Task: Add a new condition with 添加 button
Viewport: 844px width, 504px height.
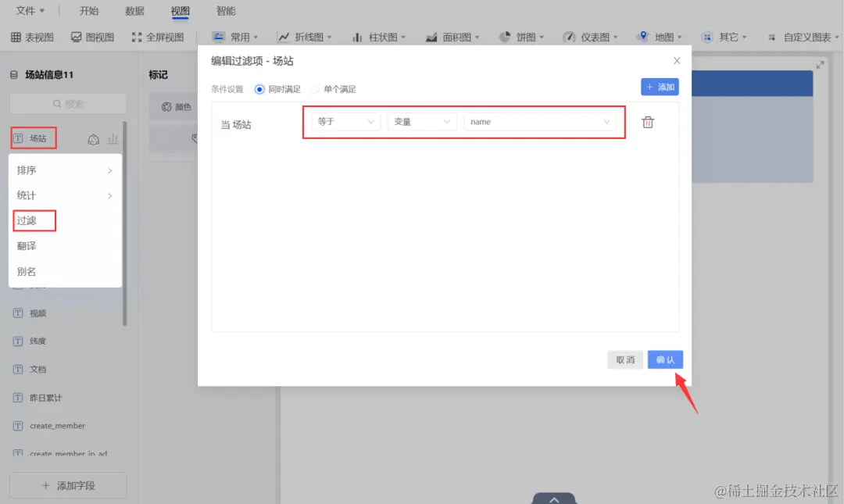Action: pyautogui.click(x=659, y=88)
